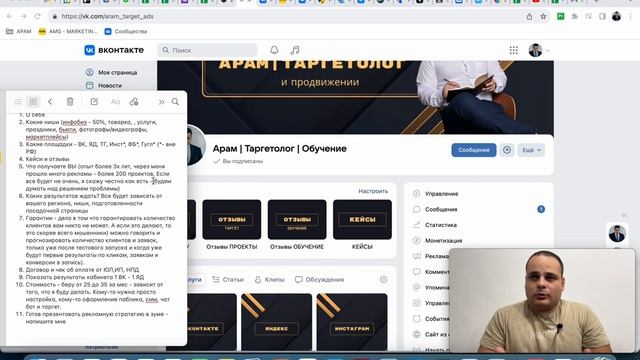Switch to the Обсуждения tab
Screen dimensions: 640x360
(320, 280)
